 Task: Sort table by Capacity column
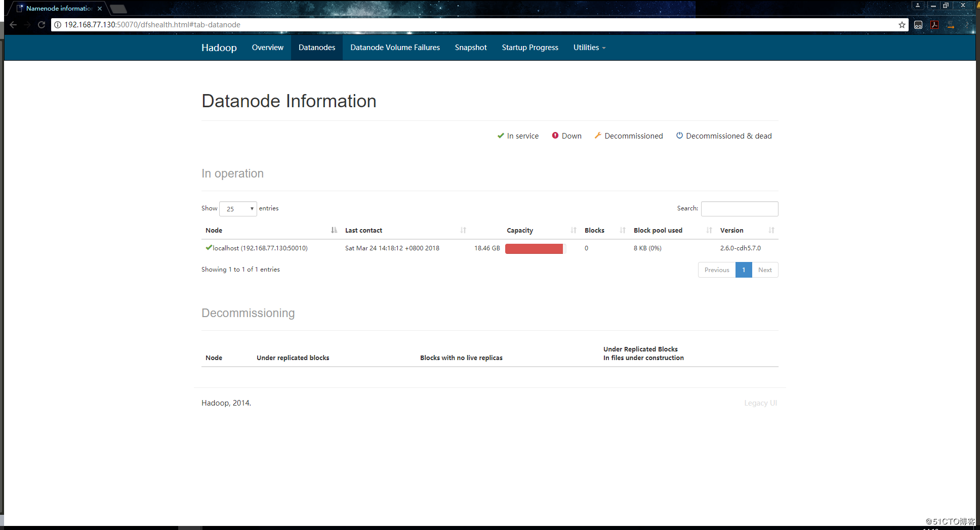tap(574, 230)
